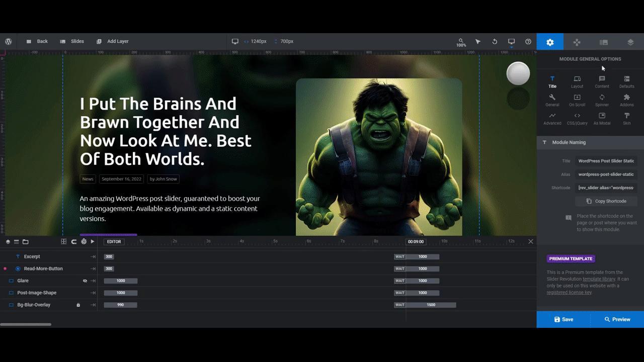Close the timeline panel

[x=530, y=242]
